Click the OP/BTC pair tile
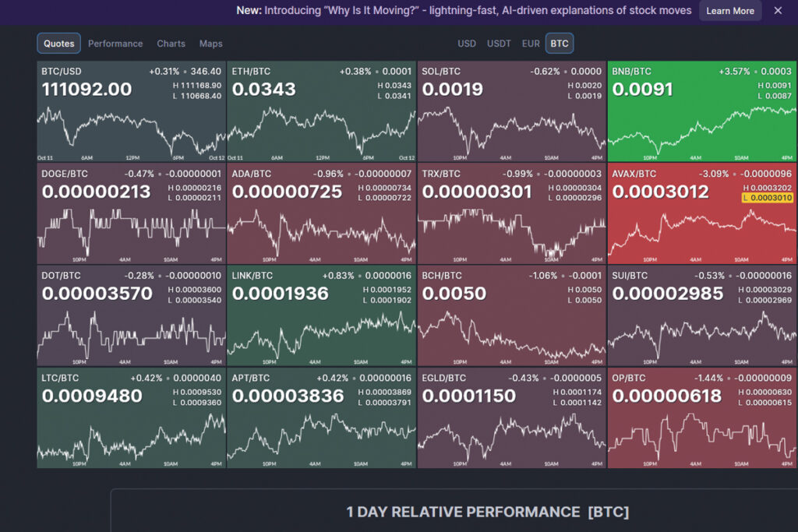The width and height of the screenshot is (798, 532). (702, 417)
